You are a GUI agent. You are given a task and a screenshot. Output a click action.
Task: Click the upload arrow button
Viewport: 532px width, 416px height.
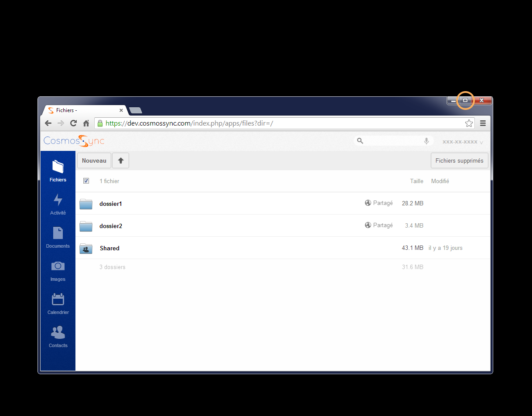coord(121,160)
